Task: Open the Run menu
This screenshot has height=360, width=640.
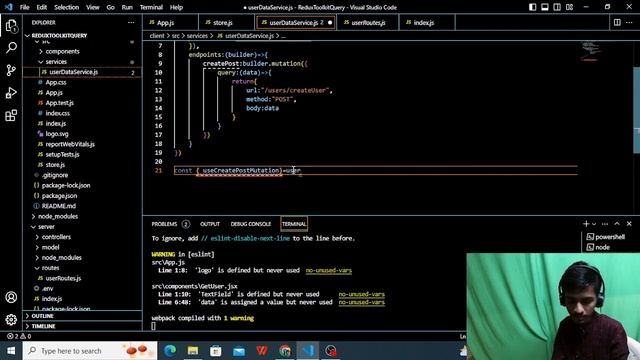Action: coord(127,7)
